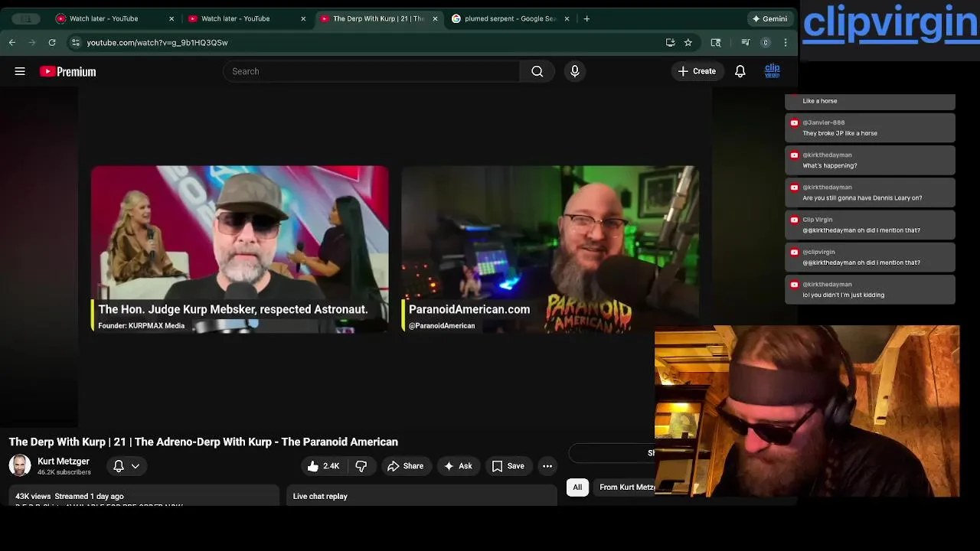Open more actions ellipsis under video

point(547,466)
